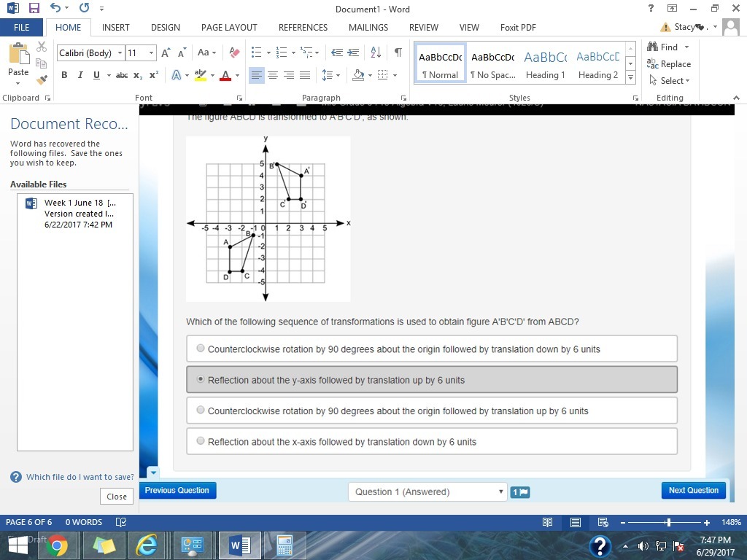Close the Document Recovery pane via Close button

pos(117,497)
